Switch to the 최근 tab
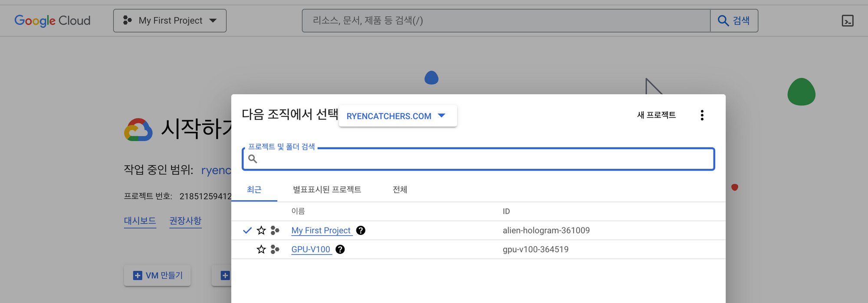 254,190
